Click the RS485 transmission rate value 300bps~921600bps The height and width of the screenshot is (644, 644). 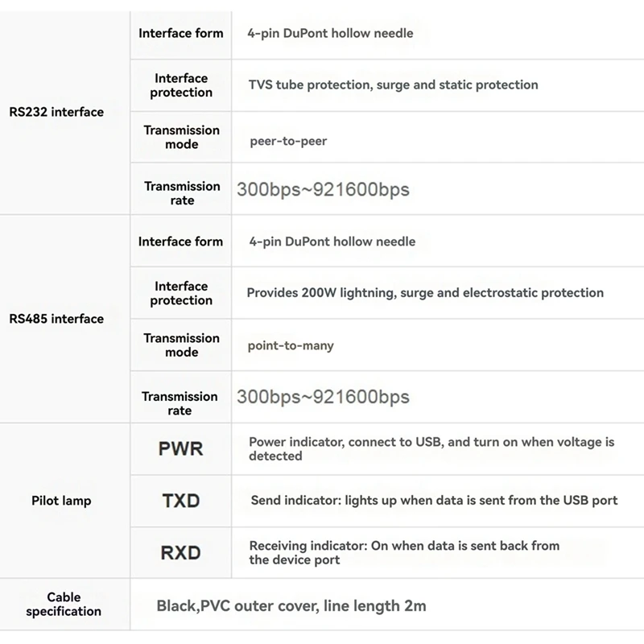point(323,397)
